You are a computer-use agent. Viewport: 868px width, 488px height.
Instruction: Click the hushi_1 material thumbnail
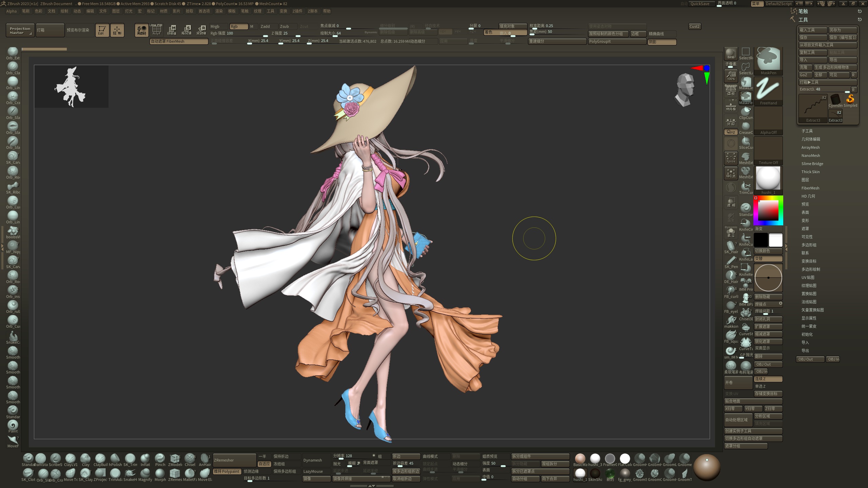(768, 179)
